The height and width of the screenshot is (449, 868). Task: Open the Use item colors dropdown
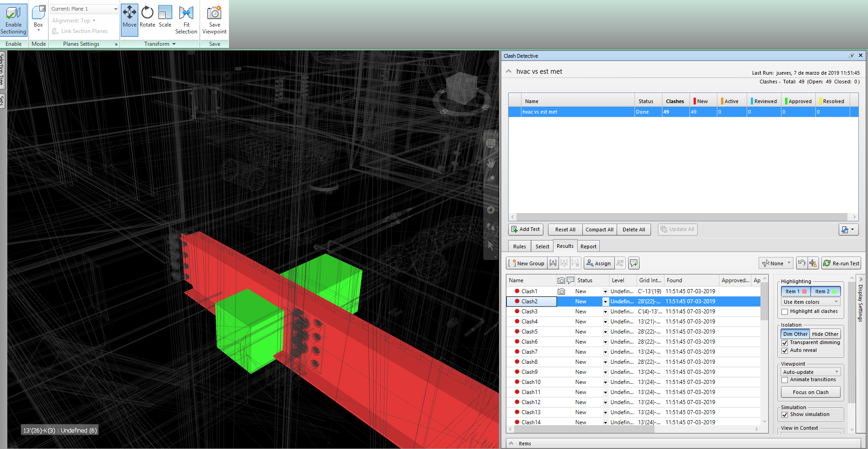coord(810,302)
